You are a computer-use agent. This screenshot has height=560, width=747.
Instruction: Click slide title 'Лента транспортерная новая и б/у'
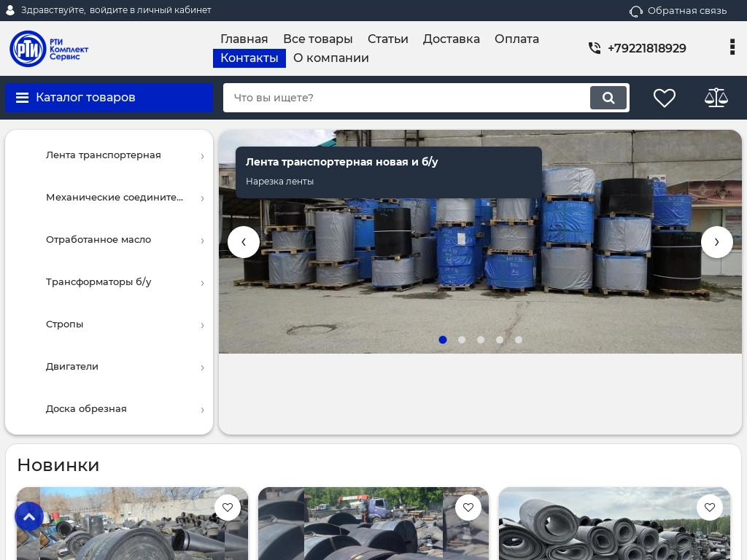[x=341, y=162]
